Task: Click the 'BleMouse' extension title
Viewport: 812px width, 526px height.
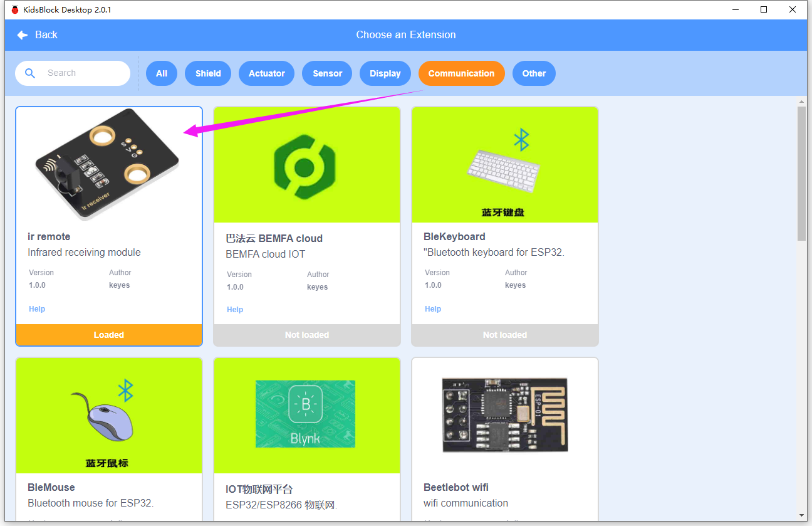Action: [x=51, y=488]
